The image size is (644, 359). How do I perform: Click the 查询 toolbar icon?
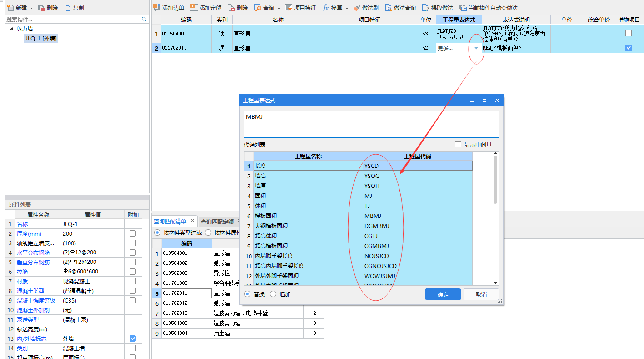[x=258, y=8]
